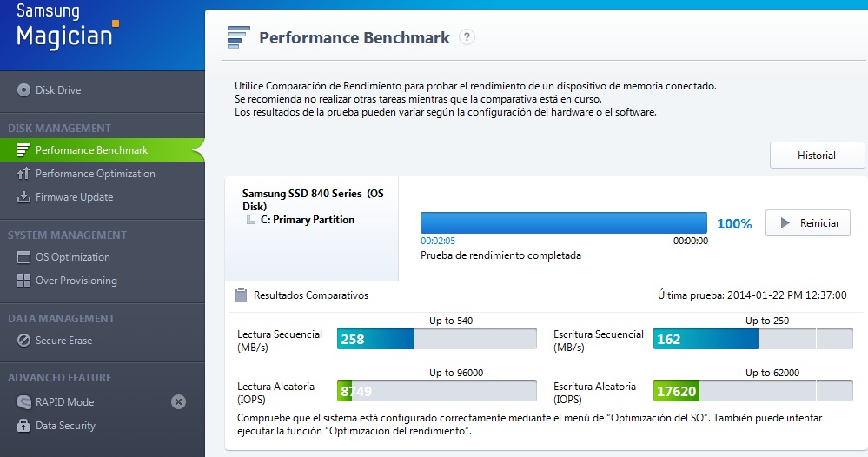Click the OS Optimization window icon
The height and width of the screenshot is (457, 868).
(x=23, y=256)
